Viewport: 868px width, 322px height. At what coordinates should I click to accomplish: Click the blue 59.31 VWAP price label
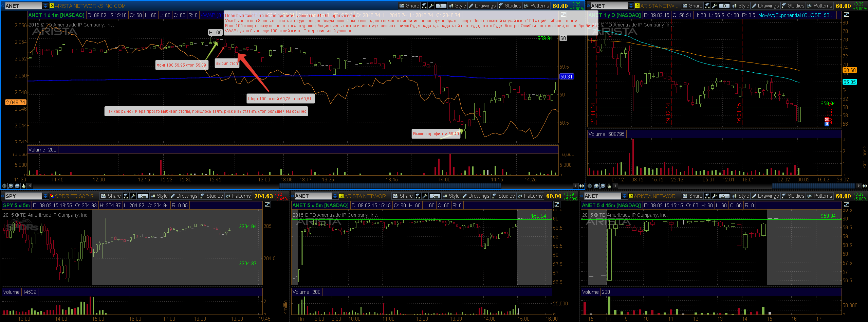566,77
